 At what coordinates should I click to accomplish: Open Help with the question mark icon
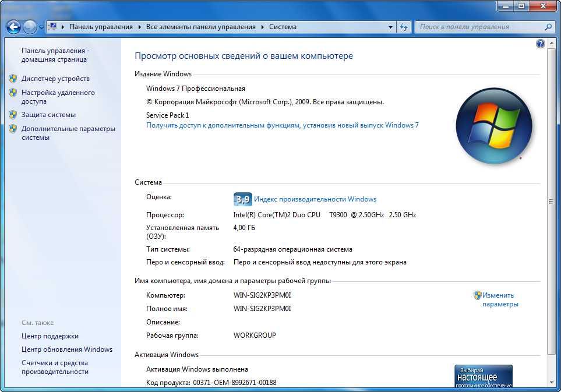(540, 44)
